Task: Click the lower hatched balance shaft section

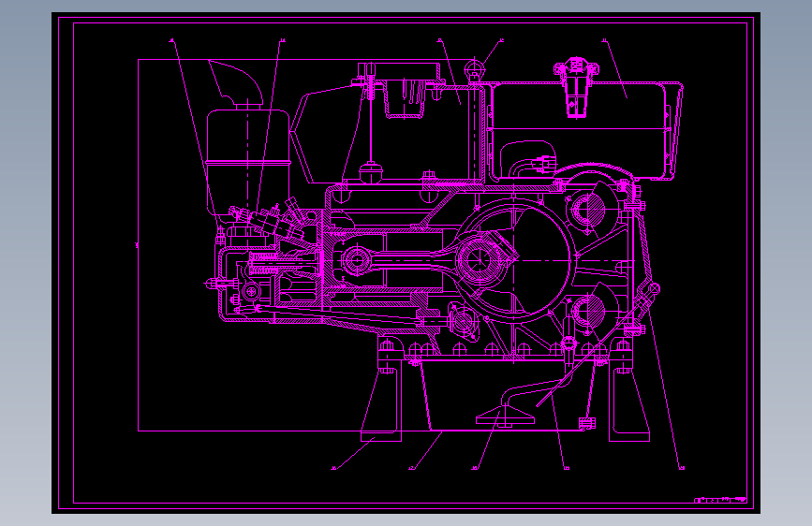Action: coord(588,312)
